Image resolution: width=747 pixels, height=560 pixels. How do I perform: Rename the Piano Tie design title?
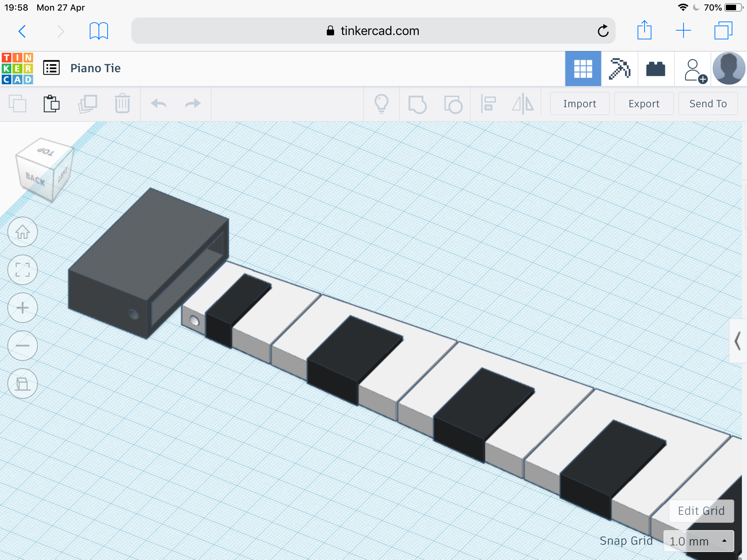click(x=96, y=68)
